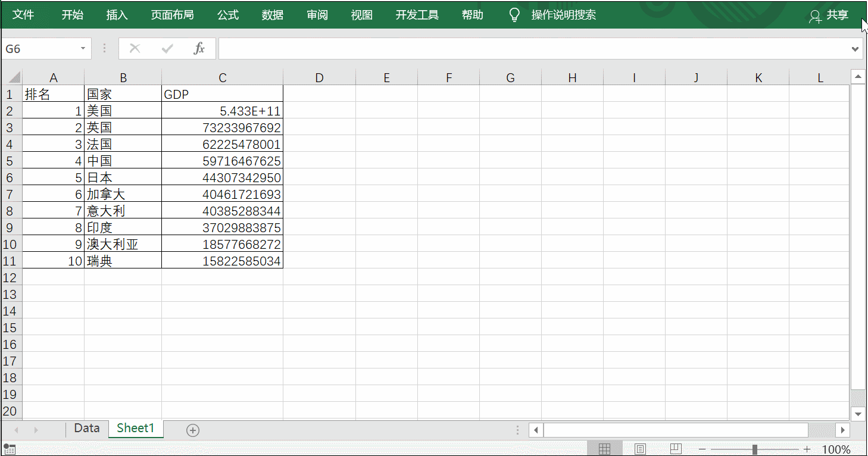This screenshot has height=456, width=868.
Task: Select the Data sheet tab
Action: 86,428
